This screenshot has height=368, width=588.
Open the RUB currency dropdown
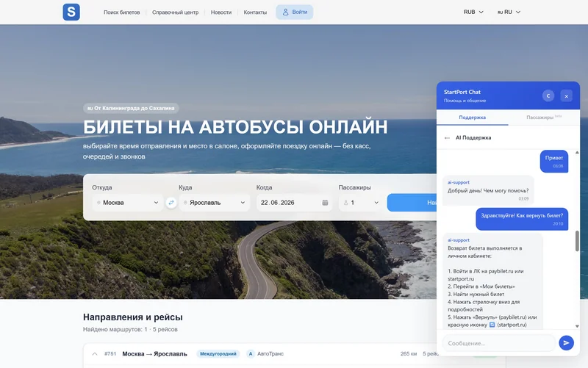(x=473, y=12)
